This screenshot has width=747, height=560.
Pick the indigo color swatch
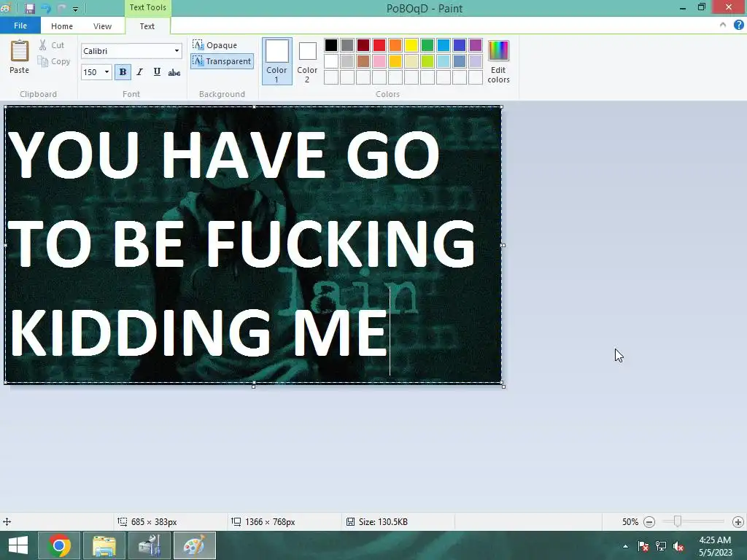coord(460,45)
